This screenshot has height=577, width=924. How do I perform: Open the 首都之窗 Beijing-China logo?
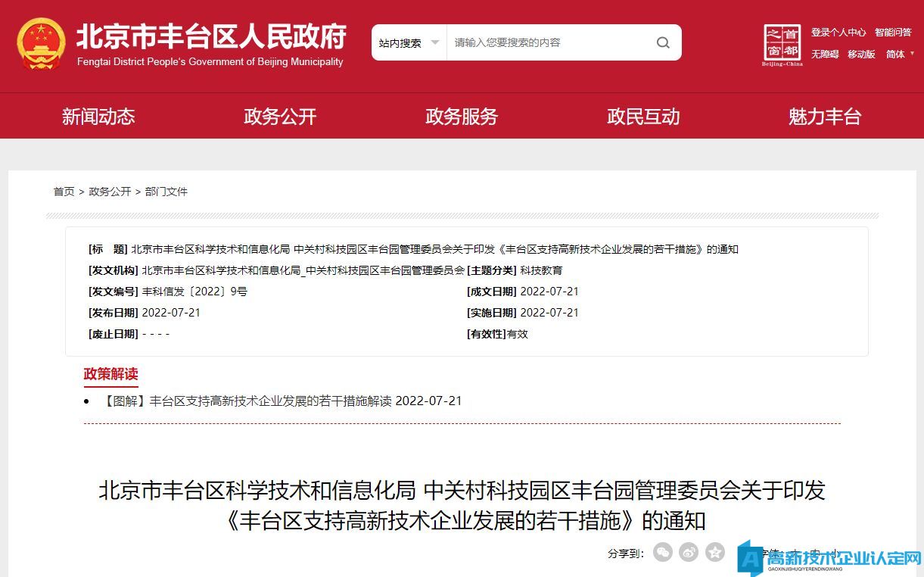coord(782,45)
